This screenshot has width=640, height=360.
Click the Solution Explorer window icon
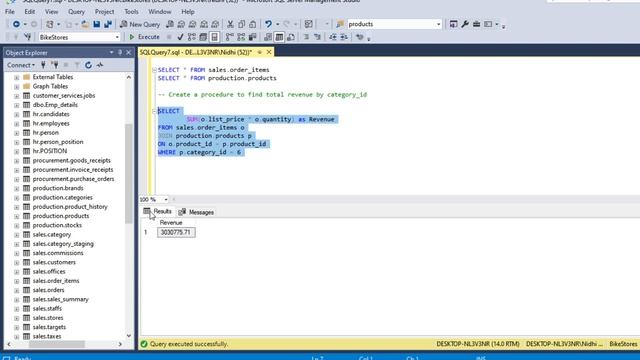tap(453, 24)
